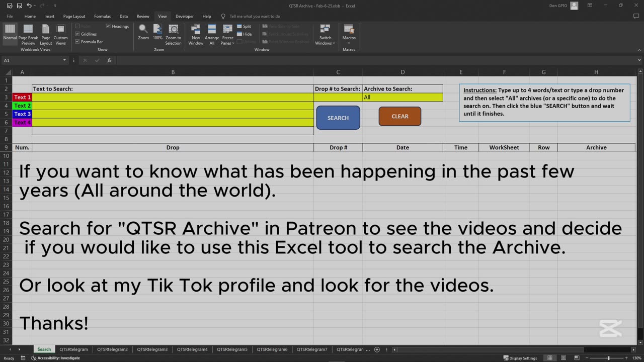Select column B header
This screenshot has width=644, height=362.
pos(173,72)
